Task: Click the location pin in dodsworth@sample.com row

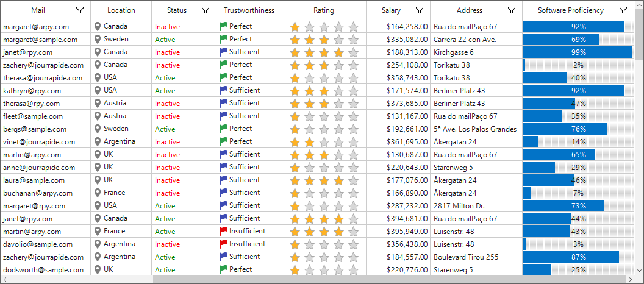Action: (98, 269)
